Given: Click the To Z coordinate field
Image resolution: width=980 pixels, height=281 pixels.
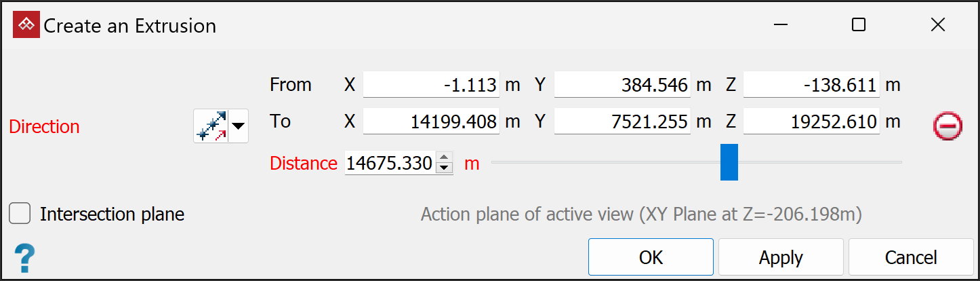Looking at the screenshot, I should tap(811, 121).
